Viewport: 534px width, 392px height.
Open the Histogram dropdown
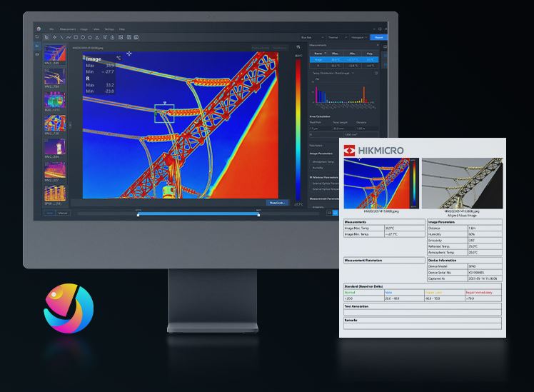tap(359, 37)
